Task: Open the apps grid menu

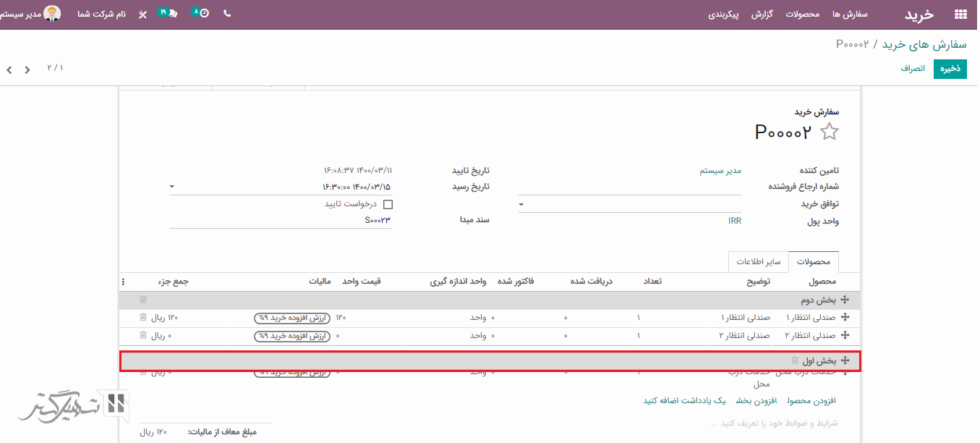Action: [x=960, y=14]
